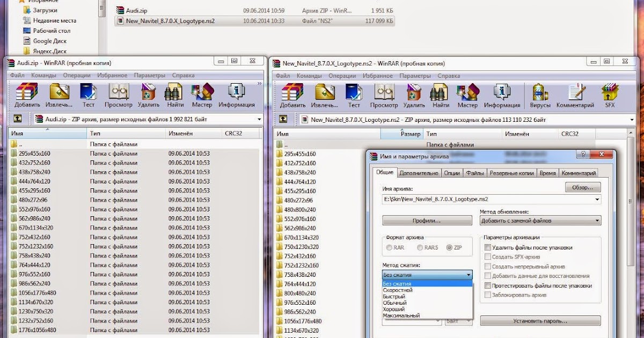The height and width of the screenshot is (338, 644).
Task: Collapse Метод сжатия dropdown
Action: pos(469,275)
